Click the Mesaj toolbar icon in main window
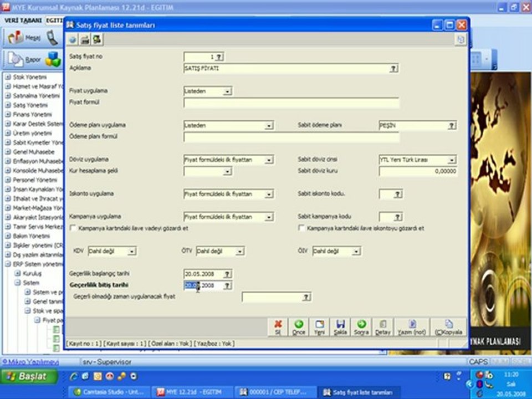The width and height of the screenshot is (532, 399). pos(24,38)
